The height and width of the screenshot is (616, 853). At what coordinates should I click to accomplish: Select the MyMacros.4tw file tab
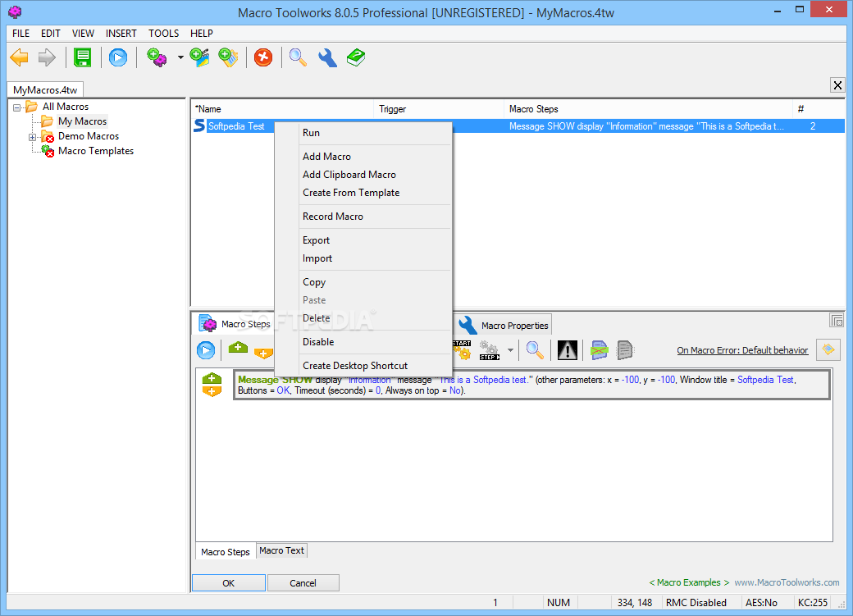click(x=45, y=89)
